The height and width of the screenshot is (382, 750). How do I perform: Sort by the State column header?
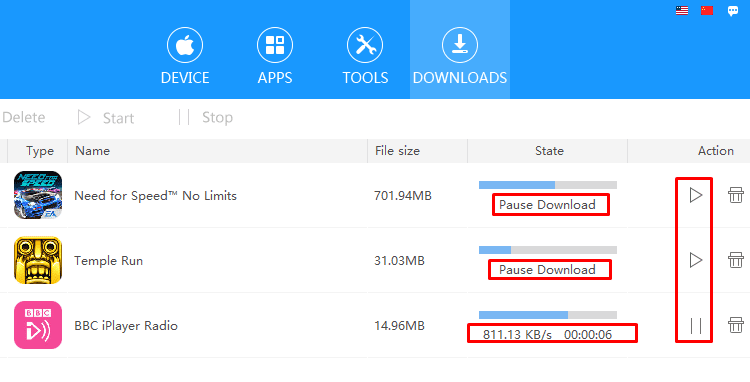548,151
